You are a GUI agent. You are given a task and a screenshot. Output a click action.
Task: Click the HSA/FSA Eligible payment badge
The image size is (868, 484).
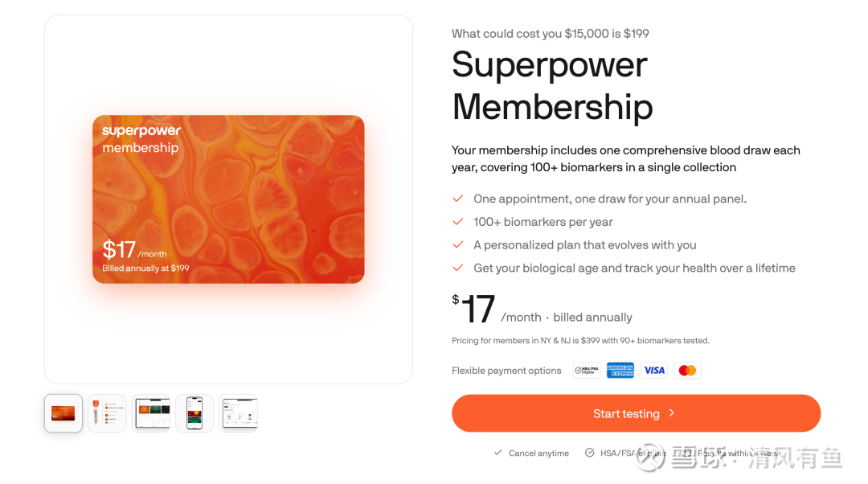tap(588, 371)
